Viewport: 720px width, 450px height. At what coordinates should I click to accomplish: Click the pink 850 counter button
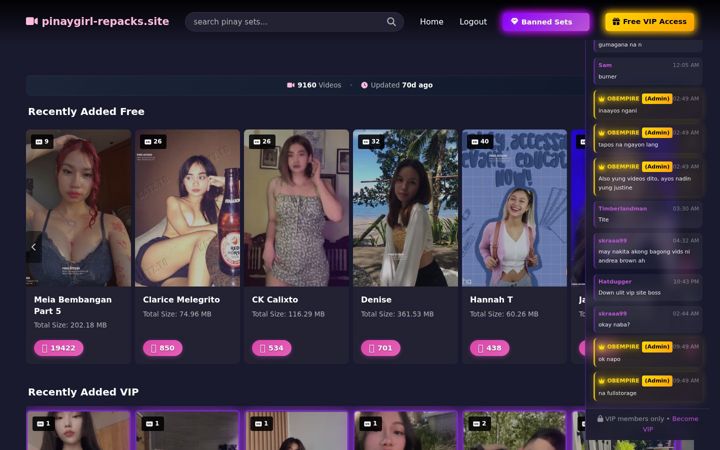[163, 348]
